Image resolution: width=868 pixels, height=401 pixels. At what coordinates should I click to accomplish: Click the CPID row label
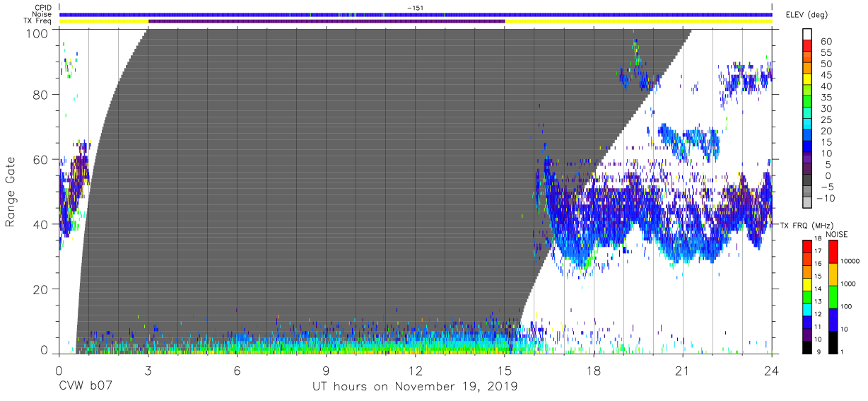coord(42,8)
